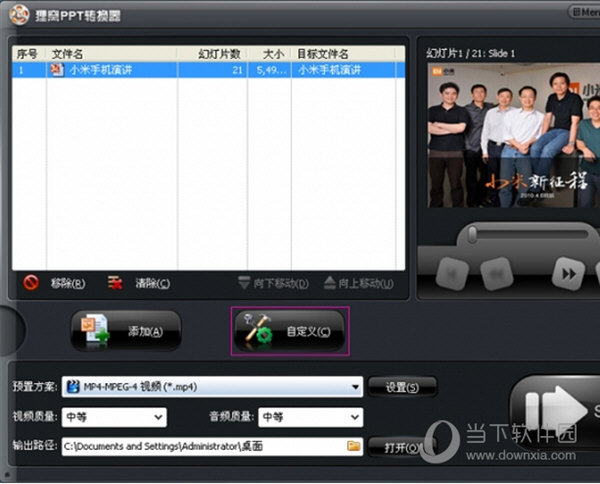Click the browse folder icon in output path
This screenshot has height=484, width=600.
coord(354,446)
